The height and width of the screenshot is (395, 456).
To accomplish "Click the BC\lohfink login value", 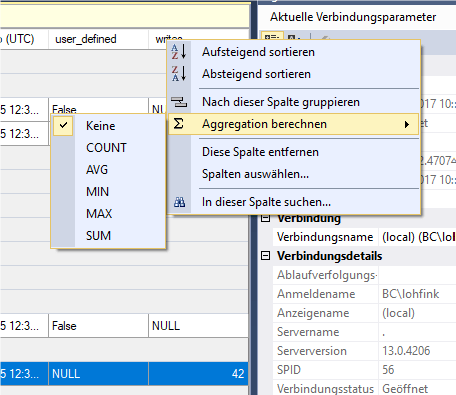I will coord(411,294).
